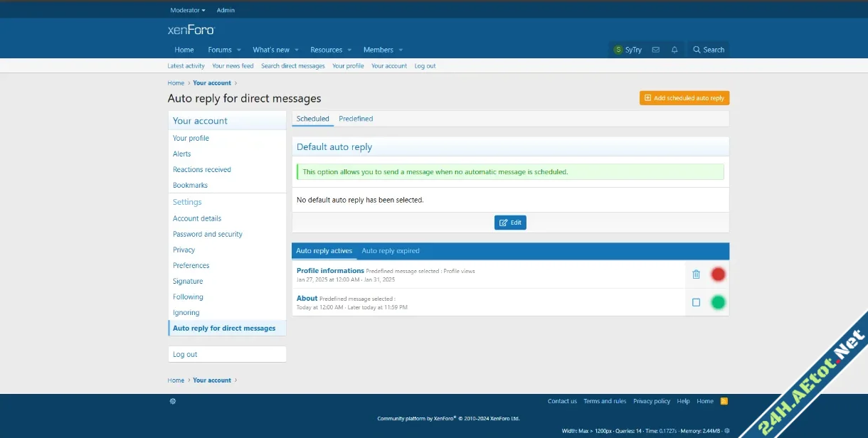Open the RSS feed icon in footer
The image size is (868, 438).
pyautogui.click(x=724, y=401)
